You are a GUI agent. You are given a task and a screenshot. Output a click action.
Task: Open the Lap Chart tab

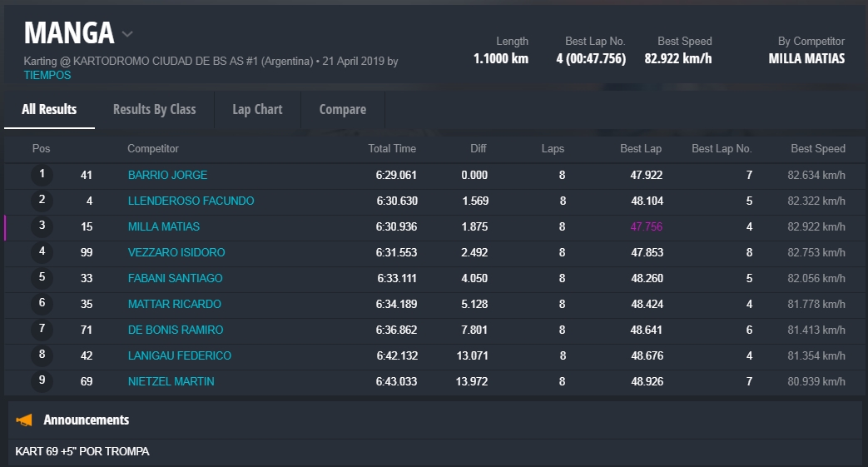[x=257, y=109]
